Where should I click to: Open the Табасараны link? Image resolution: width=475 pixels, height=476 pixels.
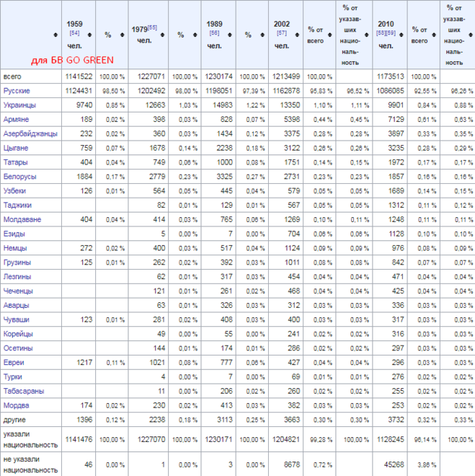point(24,391)
